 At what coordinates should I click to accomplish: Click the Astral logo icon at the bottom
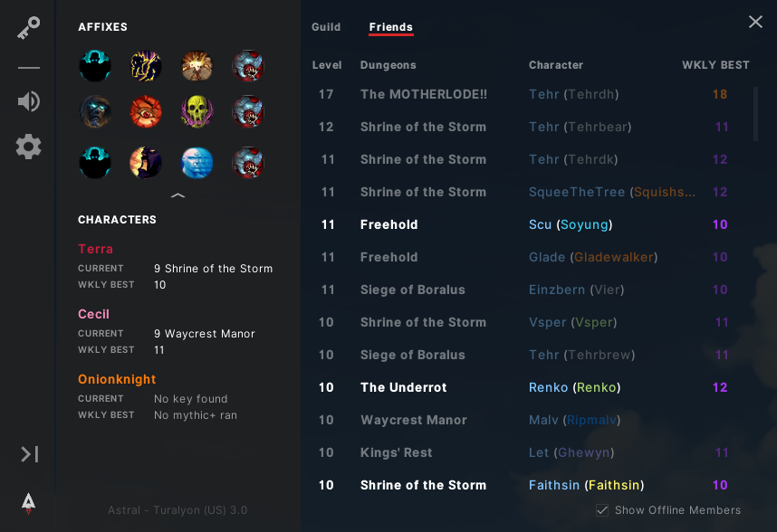[29, 502]
